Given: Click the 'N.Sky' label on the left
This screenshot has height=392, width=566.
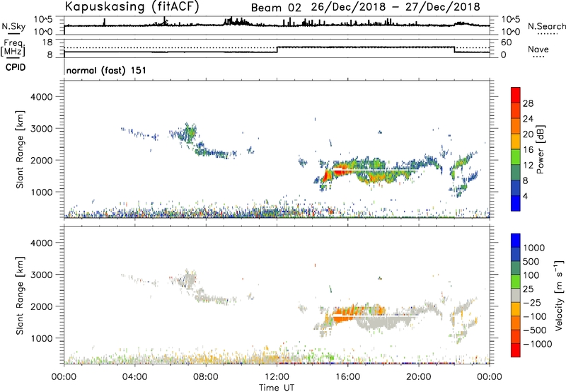Looking at the screenshot, I should coord(13,26).
